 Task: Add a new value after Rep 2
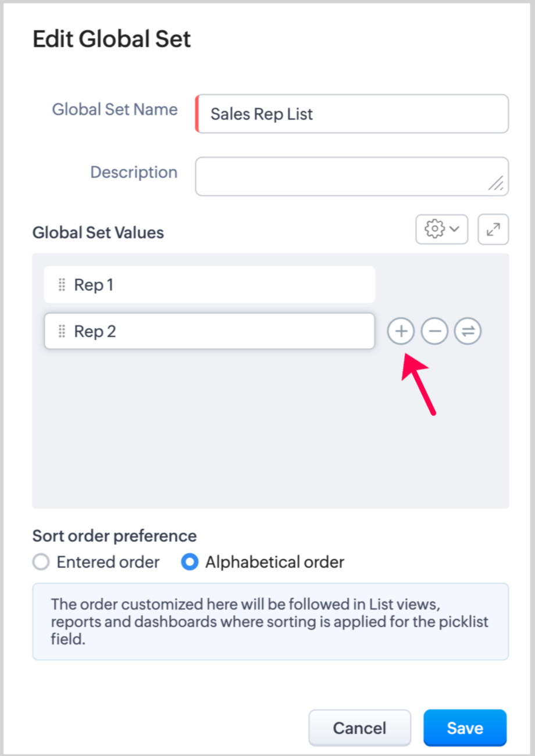pyautogui.click(x=401, y=331)
